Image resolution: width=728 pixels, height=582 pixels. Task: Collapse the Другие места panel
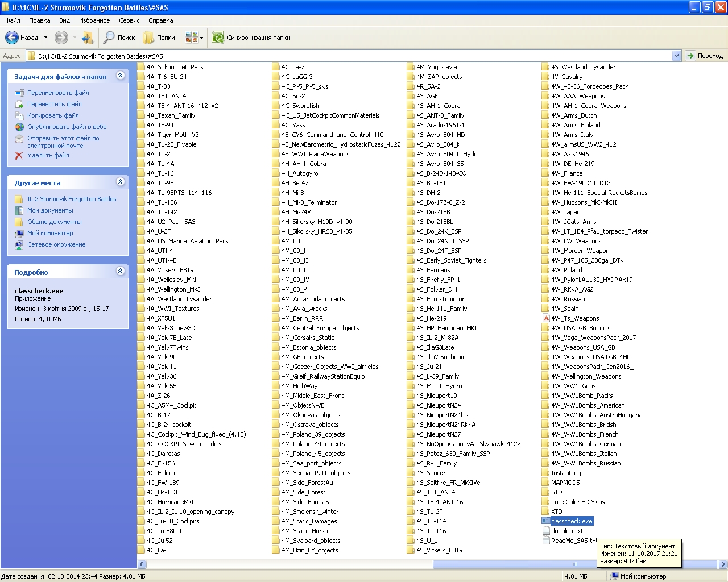click(x=120, y=181)
